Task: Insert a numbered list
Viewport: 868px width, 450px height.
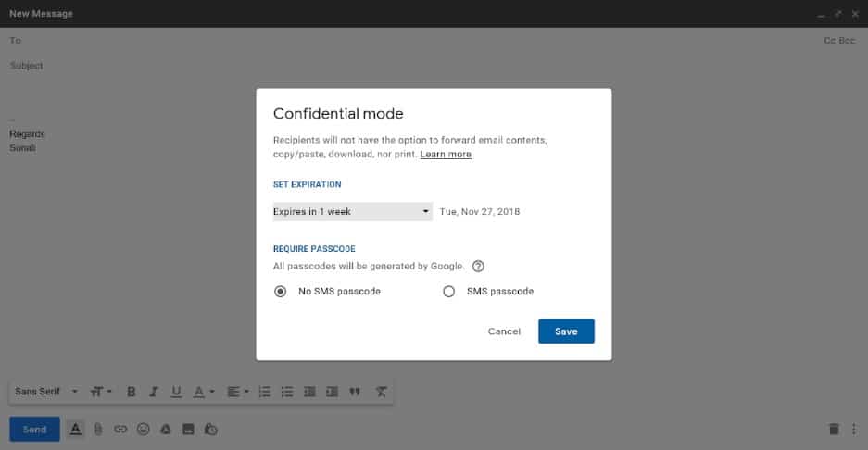Action: 265,392
